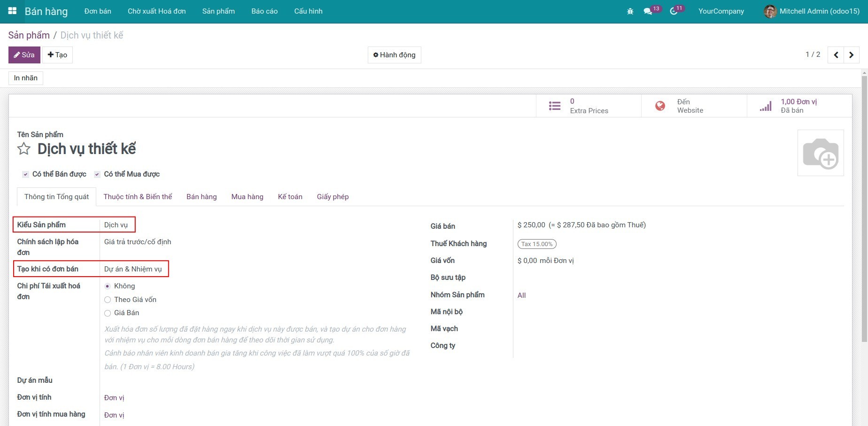This screenshot has height=426, width=868.
Task: Open the apps grid menu icon
Action: 13,11
